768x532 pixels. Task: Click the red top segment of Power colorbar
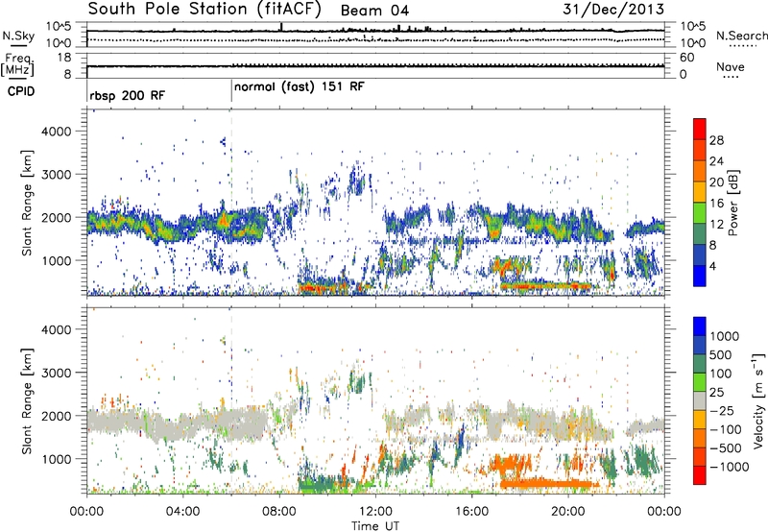[x=700, y=129]
